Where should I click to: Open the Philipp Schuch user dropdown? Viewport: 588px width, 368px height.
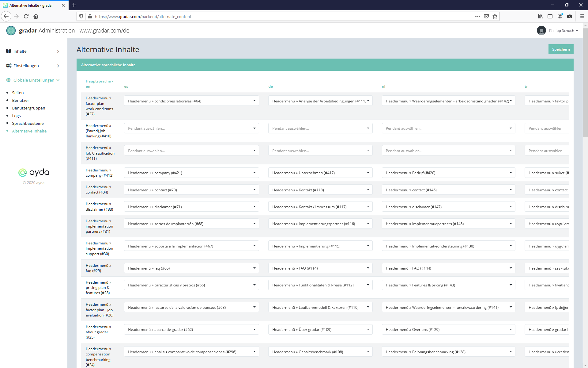pos(563,30)
